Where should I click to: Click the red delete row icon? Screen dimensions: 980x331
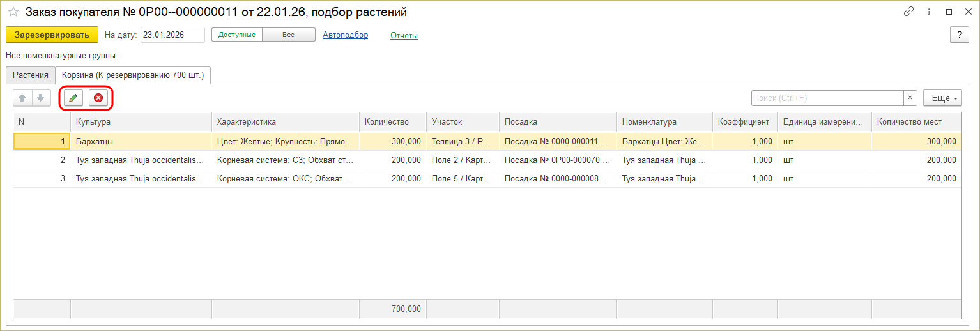pos(98,98)
